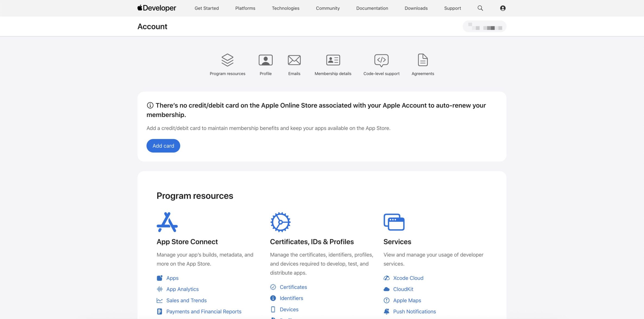The height and width of the screenshot is (319, 644).
Task: Click the Apple Developer logo
Action: coord(157,8)
